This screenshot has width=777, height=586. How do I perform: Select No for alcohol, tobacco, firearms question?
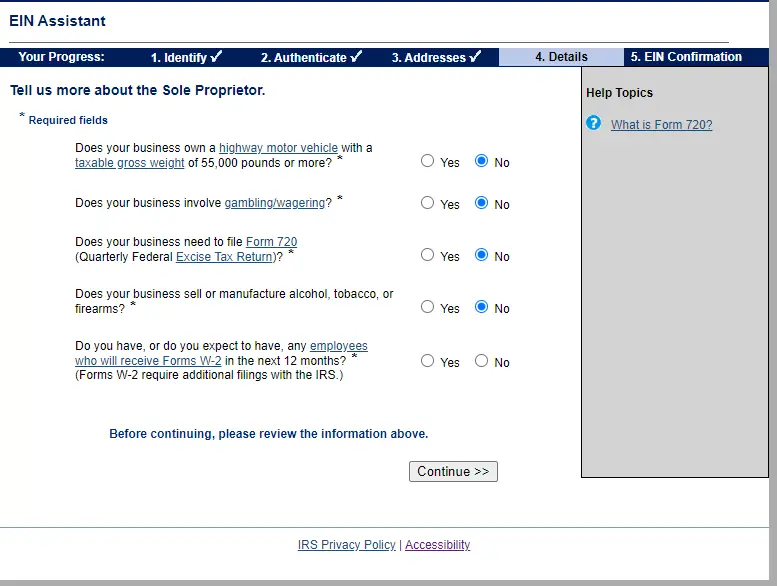click(x=481, y=307)
